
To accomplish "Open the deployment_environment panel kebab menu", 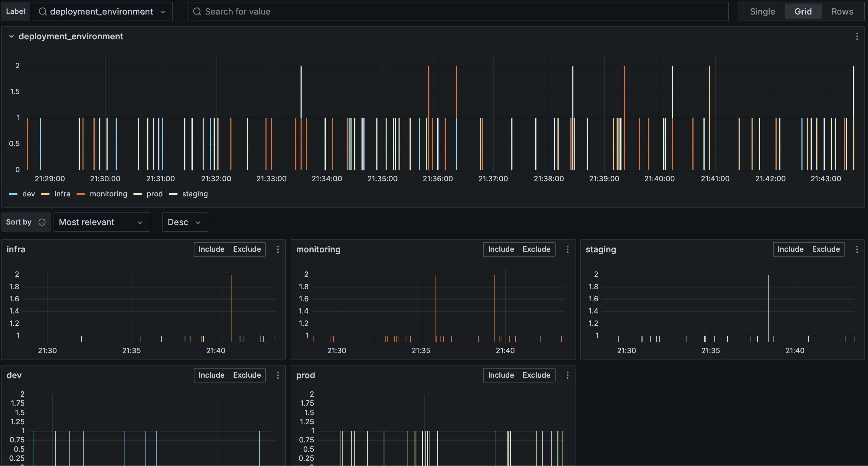I will pyautogui.click(x=857, y=36).
